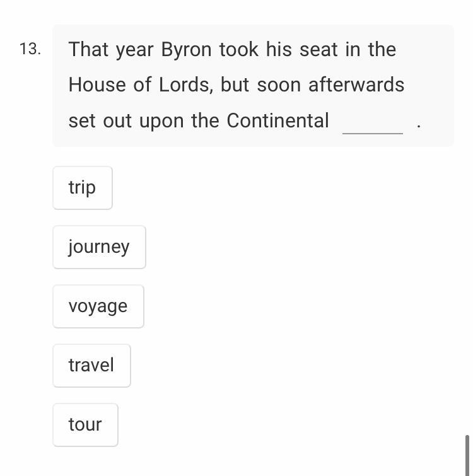This screenshot has width=473, height=476.
Task: Click the words "set out upon" in the question
Action: point(126,121)
